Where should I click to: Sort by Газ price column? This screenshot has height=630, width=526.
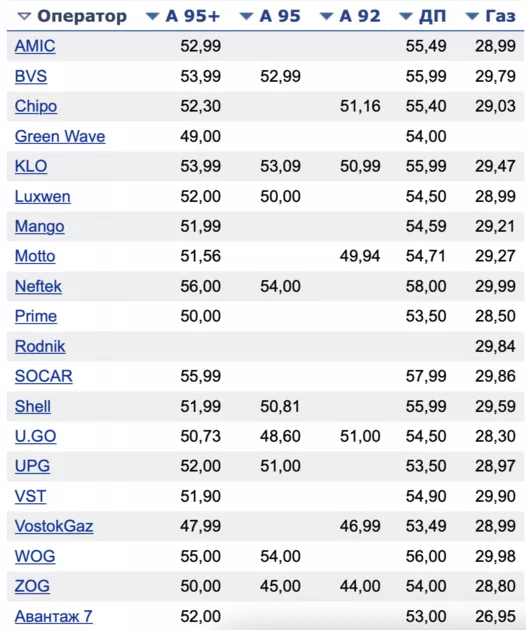click(490, 16)
